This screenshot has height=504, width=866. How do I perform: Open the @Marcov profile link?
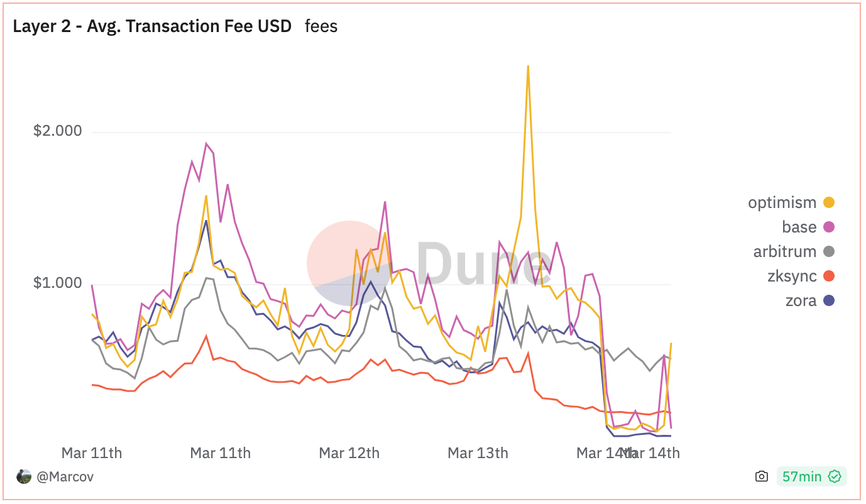(x=65, y=476)
